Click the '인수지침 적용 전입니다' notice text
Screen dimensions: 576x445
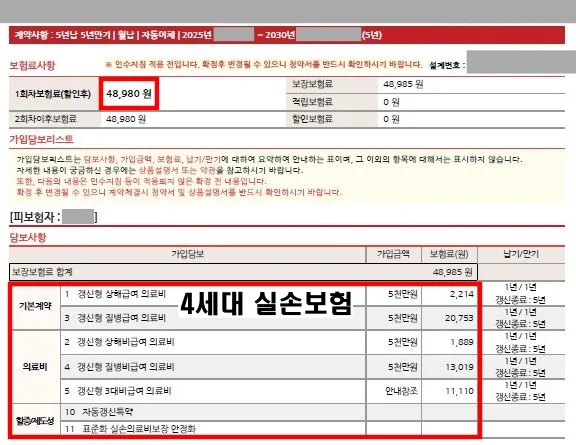pyautogui.click(x=263, y=65)
